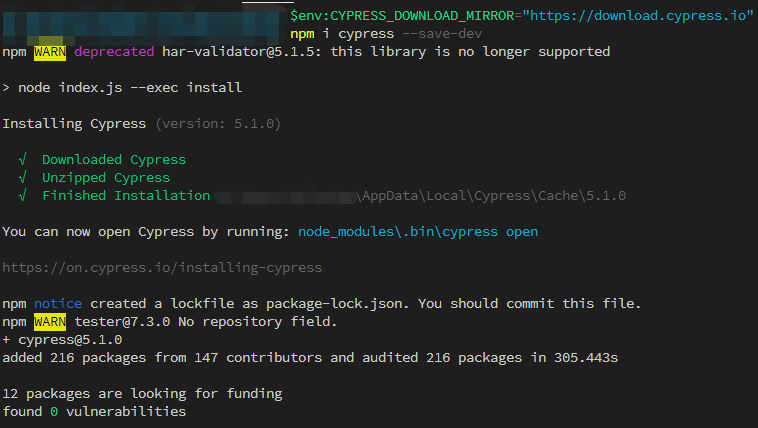Click the '+ cypress@5.1.0' line
758x428 pixels.
click(62, 340)
